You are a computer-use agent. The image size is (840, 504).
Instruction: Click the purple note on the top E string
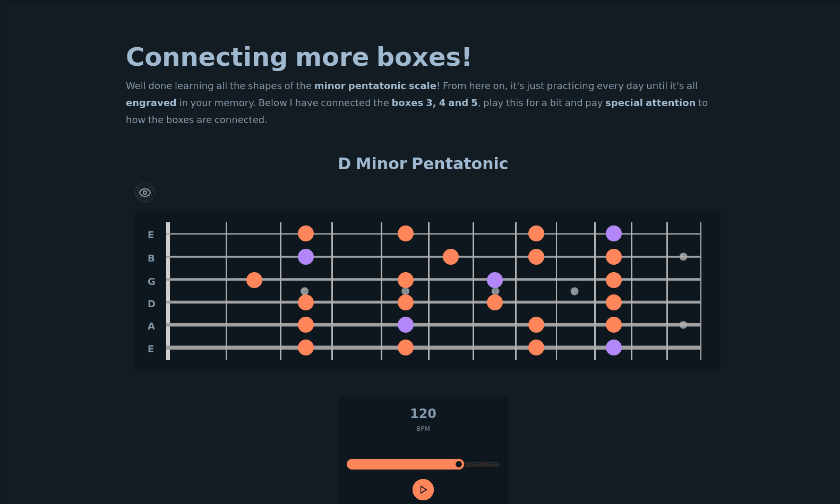click(614, 233)
